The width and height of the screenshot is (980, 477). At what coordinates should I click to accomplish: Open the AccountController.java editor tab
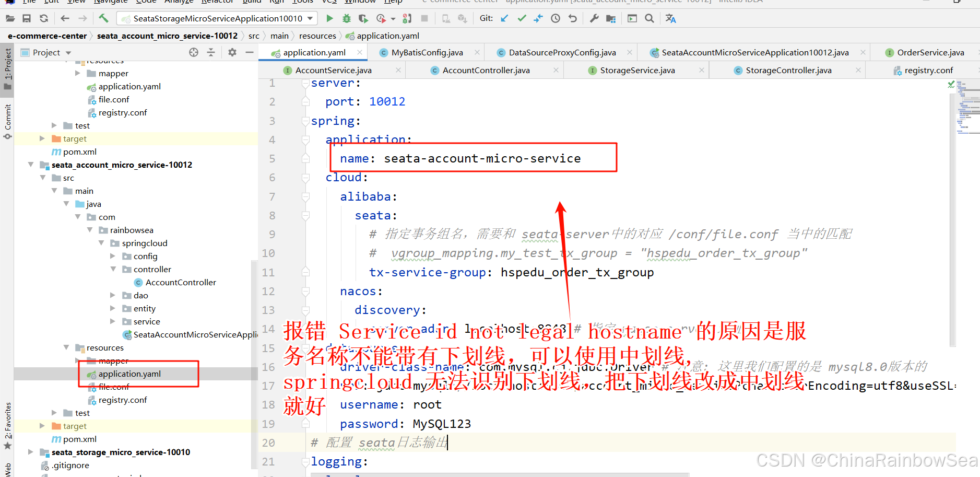(x=486, y=70)
